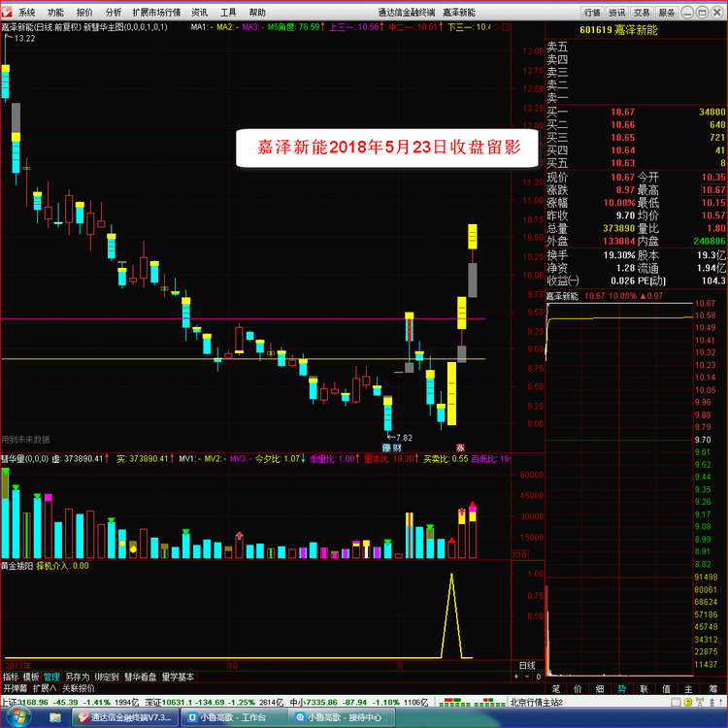
Task: Click the 换手 19.30% value
Action: (x=619, y=255)
